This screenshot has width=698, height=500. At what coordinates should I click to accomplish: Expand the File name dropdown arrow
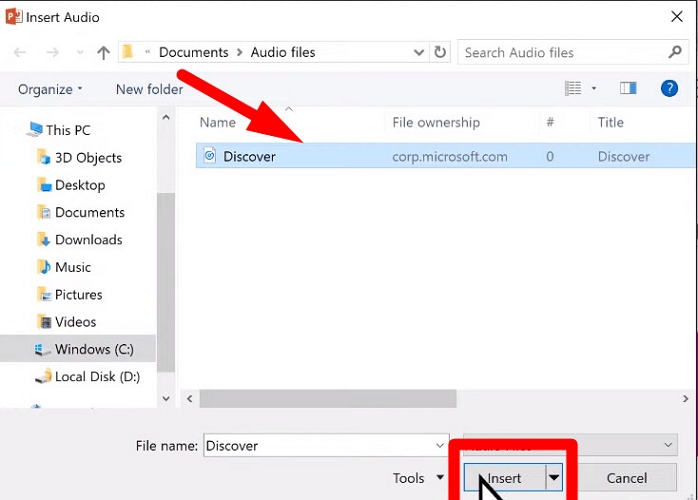click(x=440, y=445)
